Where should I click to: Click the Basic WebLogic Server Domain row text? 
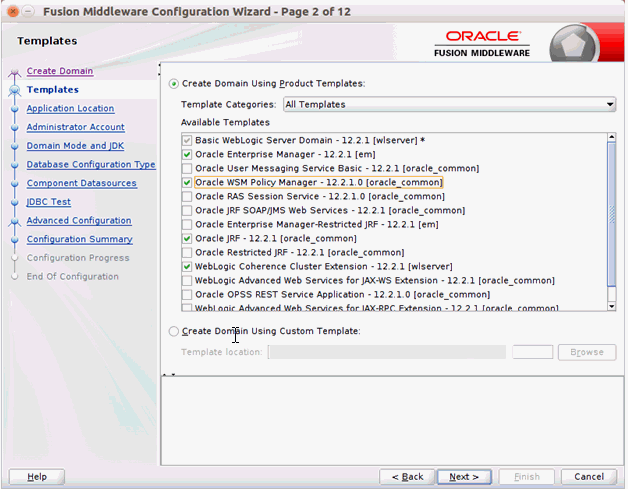coord(310,141)
